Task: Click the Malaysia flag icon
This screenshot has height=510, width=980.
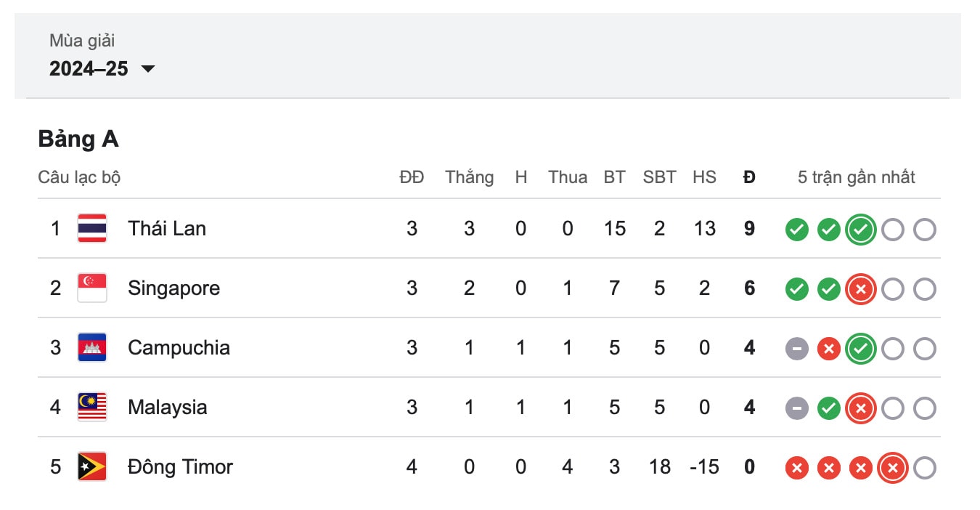Action: pyautogui.click(x=92, y=408)
